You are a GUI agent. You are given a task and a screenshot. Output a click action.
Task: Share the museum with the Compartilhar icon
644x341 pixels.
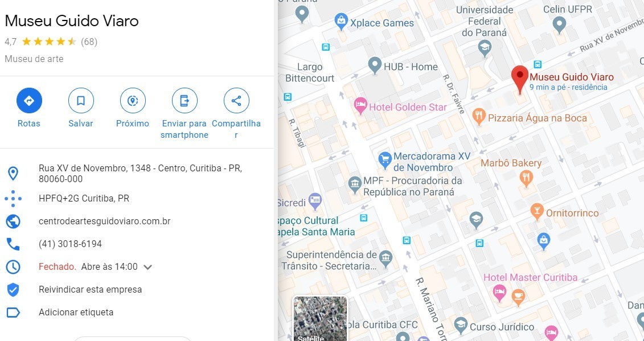pyautogui.click(x=236, y=101)
